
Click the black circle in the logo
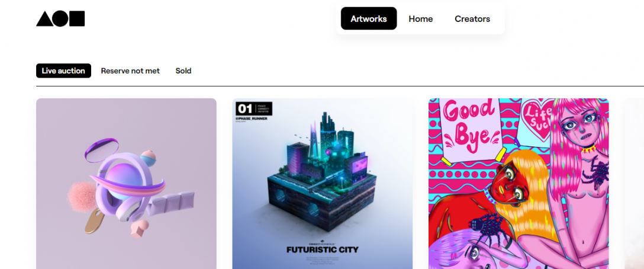point(61,19)
